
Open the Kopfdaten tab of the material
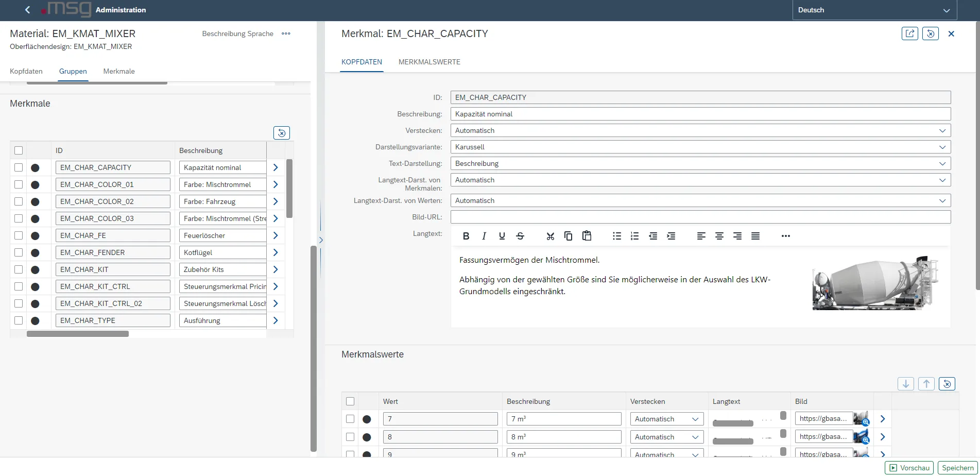click(26, 71)
